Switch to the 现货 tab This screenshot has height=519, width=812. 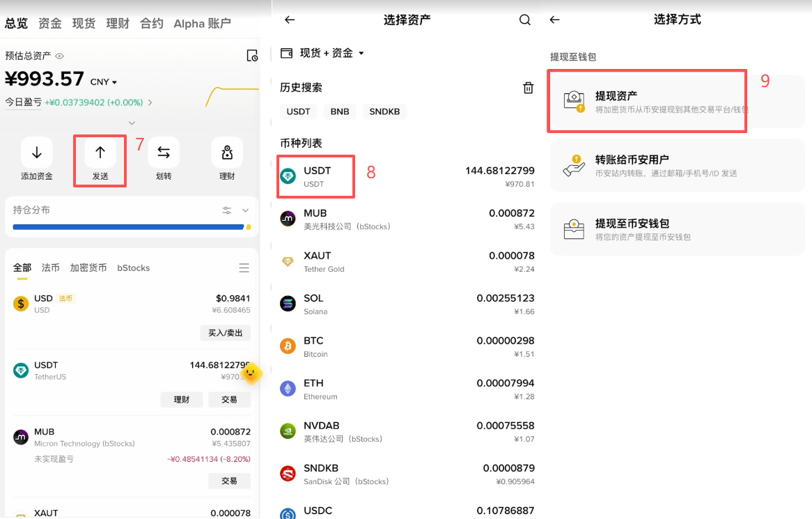tap(84, 23)
